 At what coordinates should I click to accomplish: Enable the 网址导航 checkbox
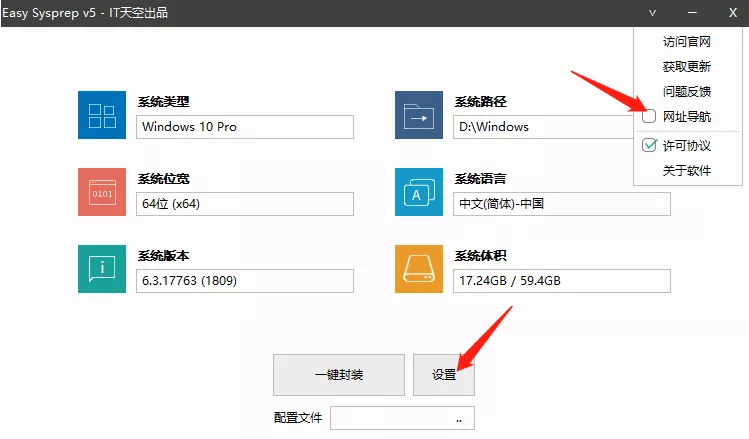[x=649, y=117]
